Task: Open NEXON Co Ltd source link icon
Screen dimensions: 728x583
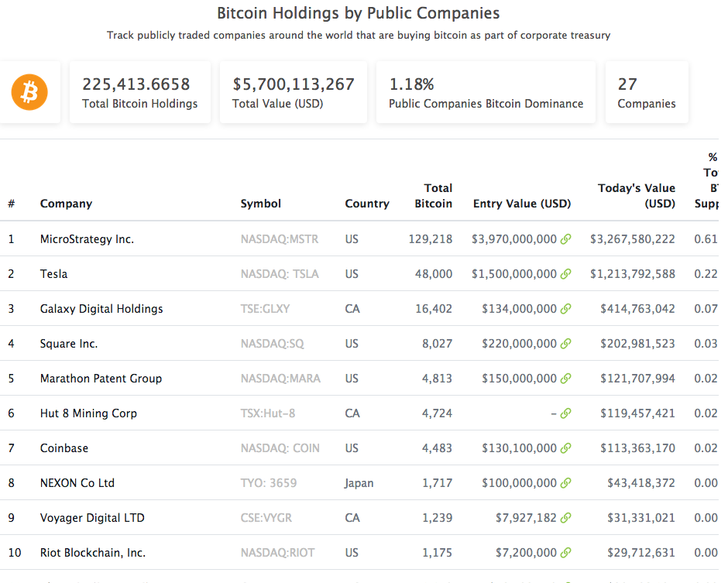Action: point(565,483)
